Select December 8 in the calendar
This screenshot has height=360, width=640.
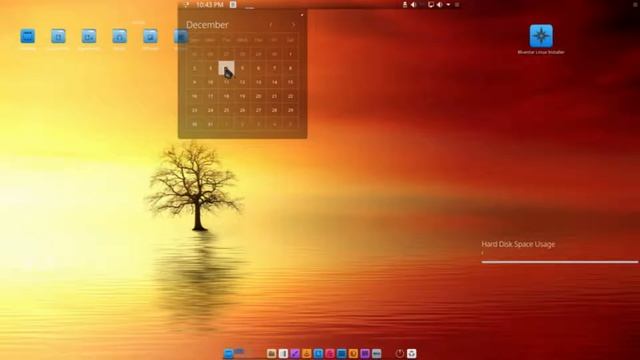click(290, 68)
